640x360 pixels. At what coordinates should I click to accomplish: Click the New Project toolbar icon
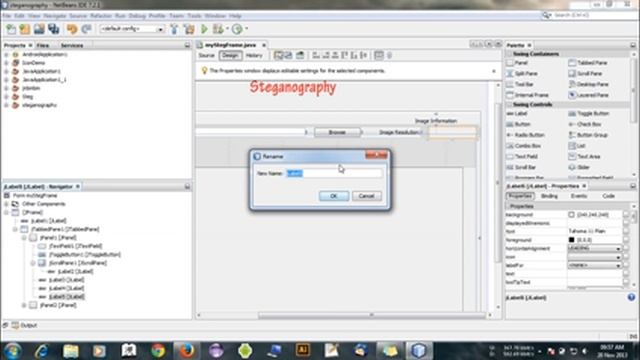[25, 29]
